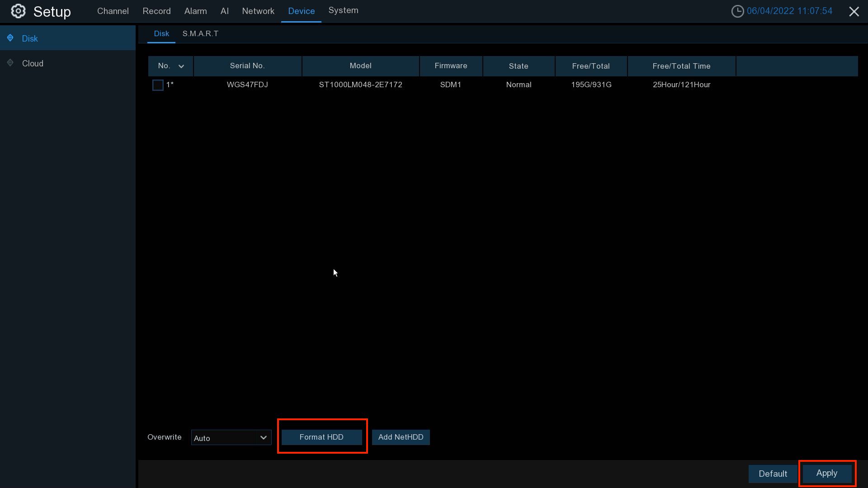The image size is (868, 488).
Task: Click the Disk sidebar diamond icon
Action: (x=10, y=38)
